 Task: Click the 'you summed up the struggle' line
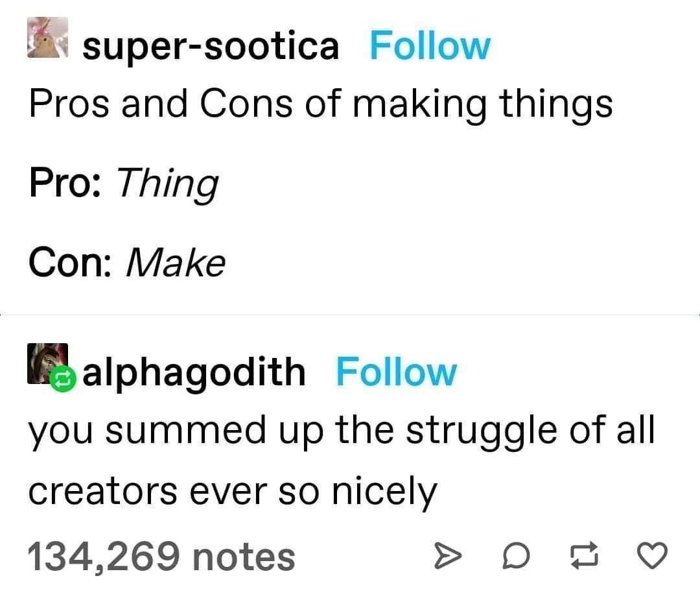click(342, 430)
